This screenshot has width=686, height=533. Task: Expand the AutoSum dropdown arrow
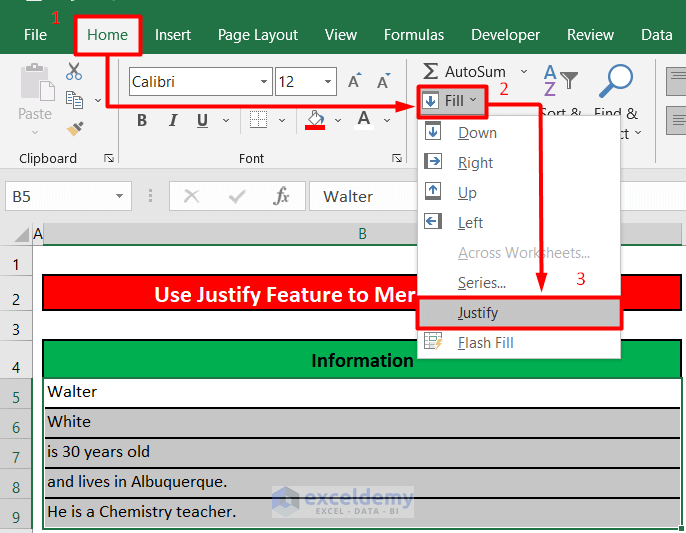(524, 71)
